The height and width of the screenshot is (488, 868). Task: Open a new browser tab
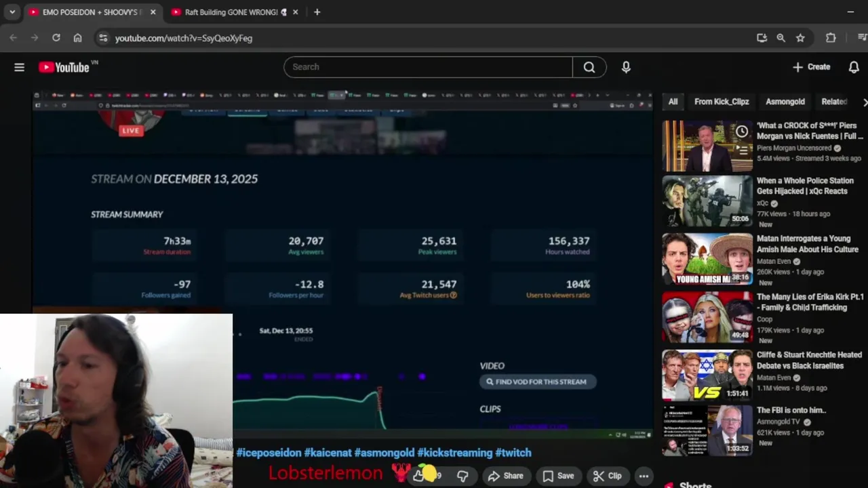[317, 12]
